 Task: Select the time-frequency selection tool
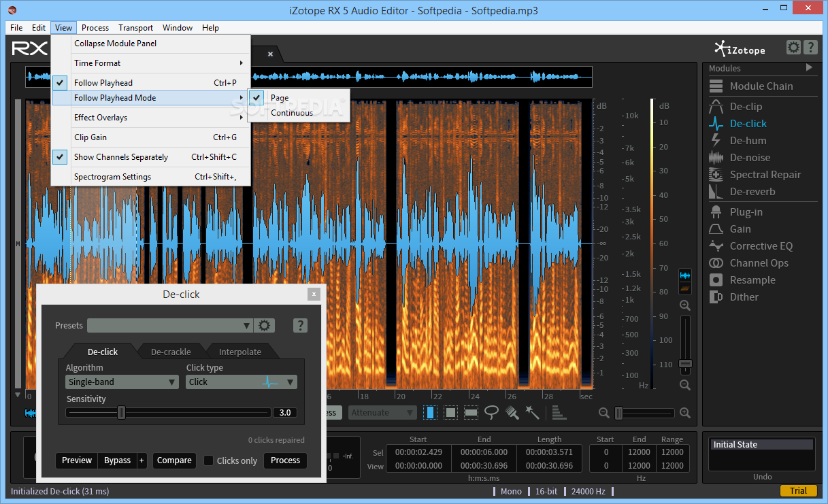450,413
